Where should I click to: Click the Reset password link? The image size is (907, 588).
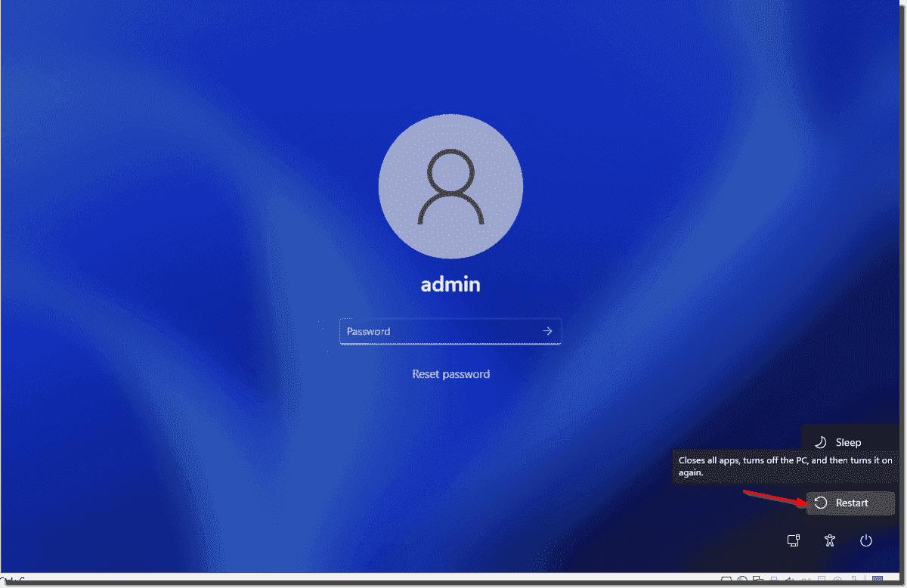pos(450,374)
